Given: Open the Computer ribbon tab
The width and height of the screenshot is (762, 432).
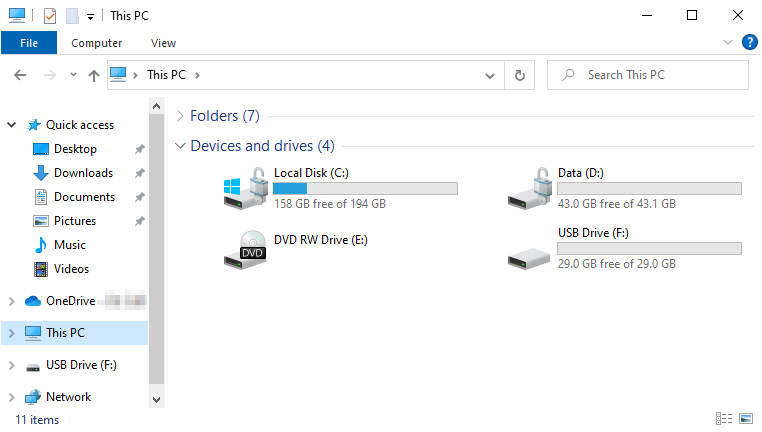Looking at the screenshot, I should [97, 43].
